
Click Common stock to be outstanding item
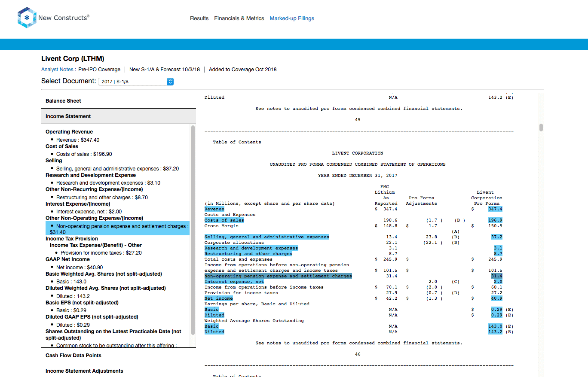pyautogui.click(x=117, y=345)
